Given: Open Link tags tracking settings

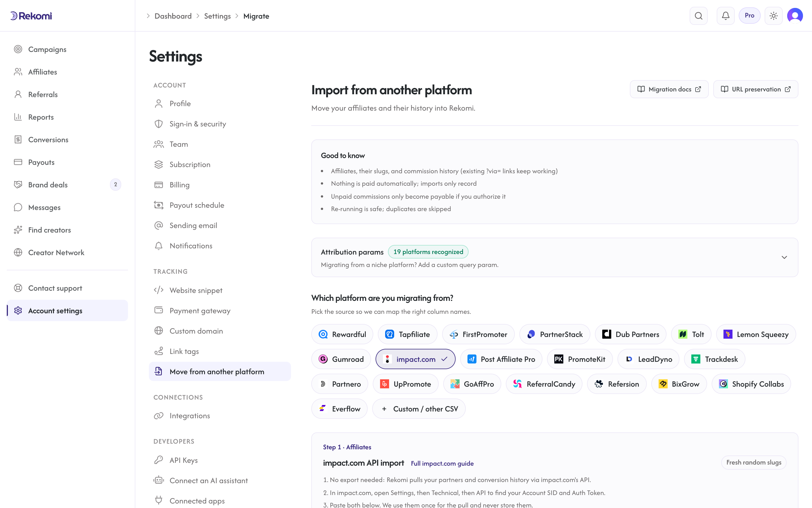Looking at the screenshot, I should (220, 351).
